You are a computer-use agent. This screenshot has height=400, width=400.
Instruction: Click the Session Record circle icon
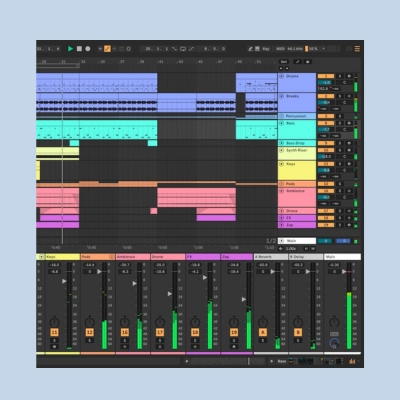[x=129, y=49]
